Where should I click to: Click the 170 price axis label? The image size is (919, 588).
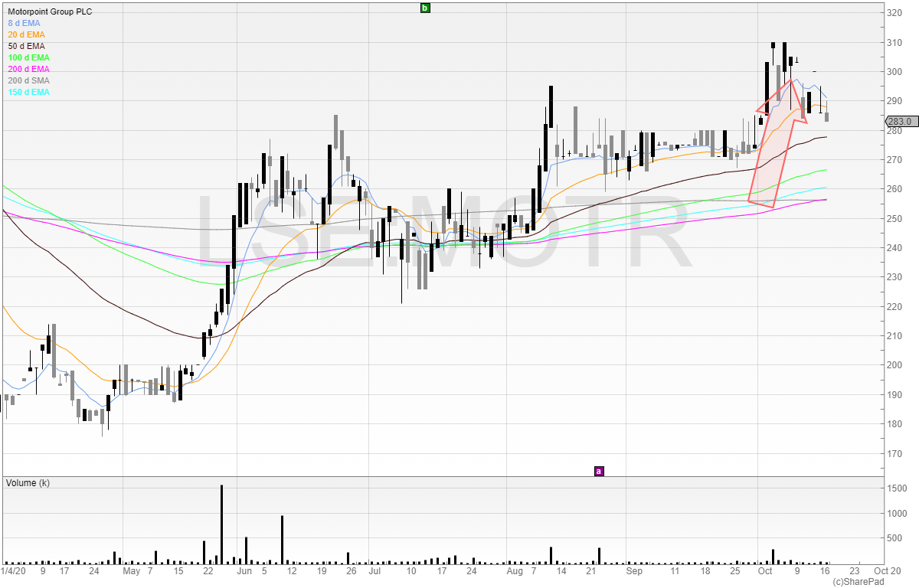(x=894, y=453)
